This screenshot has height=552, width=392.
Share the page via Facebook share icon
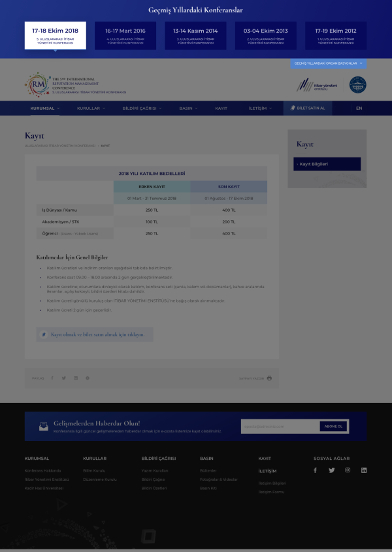point(53,378)
